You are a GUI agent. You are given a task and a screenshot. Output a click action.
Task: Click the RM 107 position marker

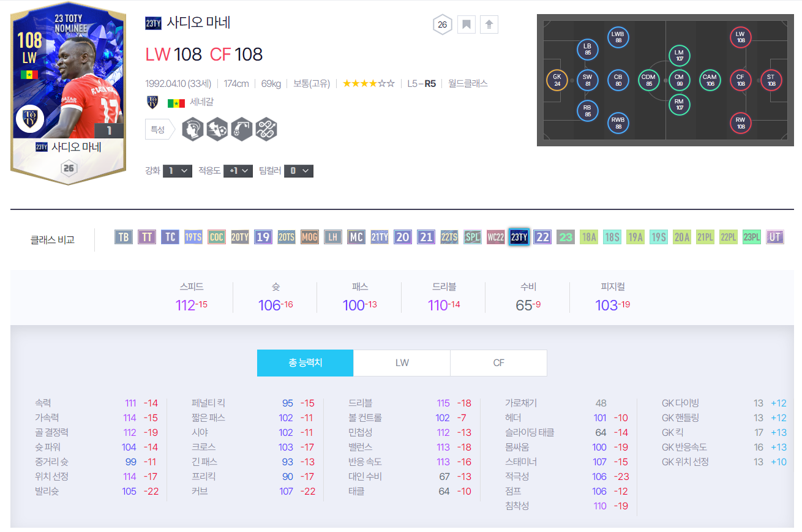pyautogui.click(x=679, y=105)
